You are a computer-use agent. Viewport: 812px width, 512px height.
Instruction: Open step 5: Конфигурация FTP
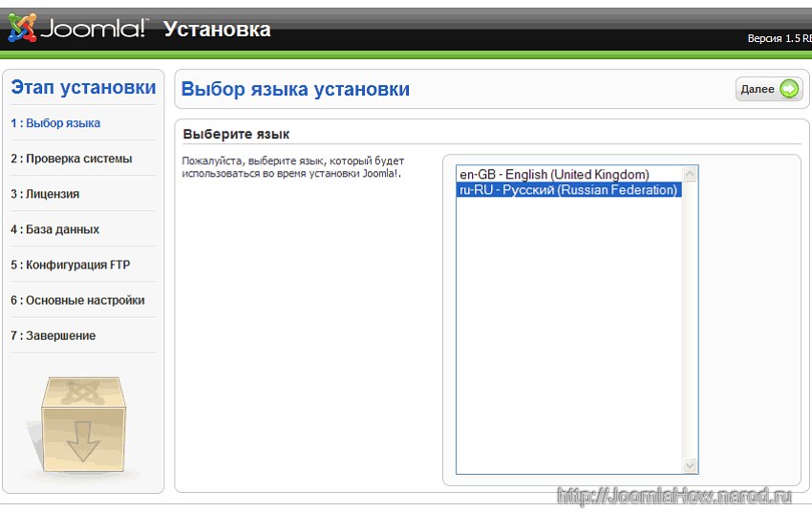point(71,265)
